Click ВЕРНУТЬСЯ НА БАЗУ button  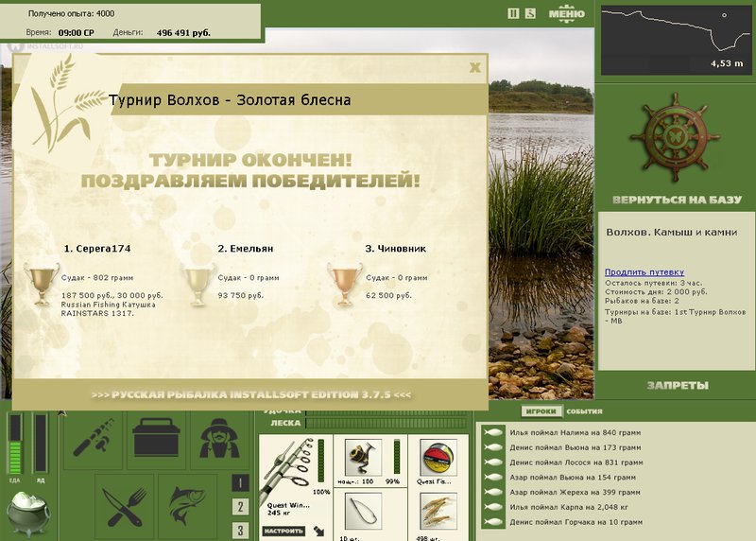coord(677,200)
